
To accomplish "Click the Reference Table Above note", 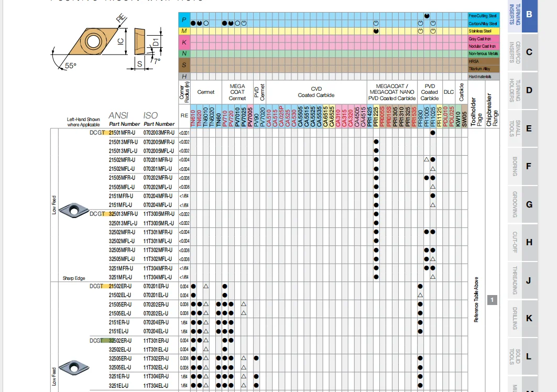I will (476, 300).
